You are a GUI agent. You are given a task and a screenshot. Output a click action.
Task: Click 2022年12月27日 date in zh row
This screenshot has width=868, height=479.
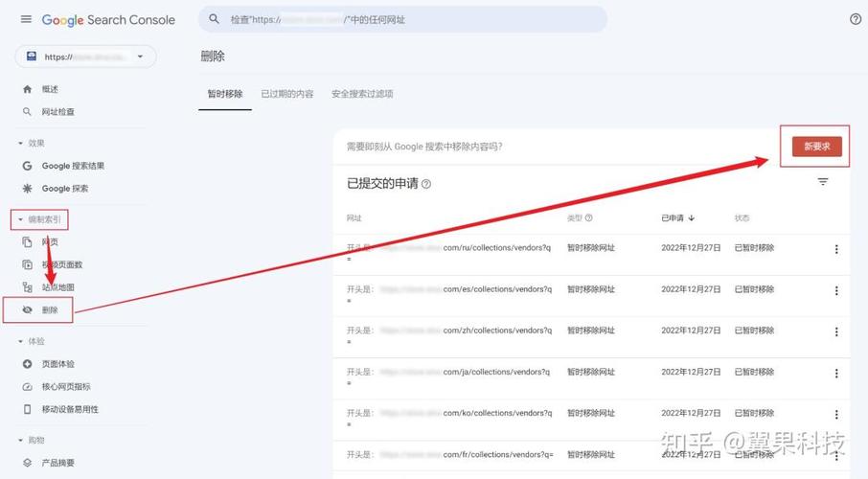[x=691, y=331]
